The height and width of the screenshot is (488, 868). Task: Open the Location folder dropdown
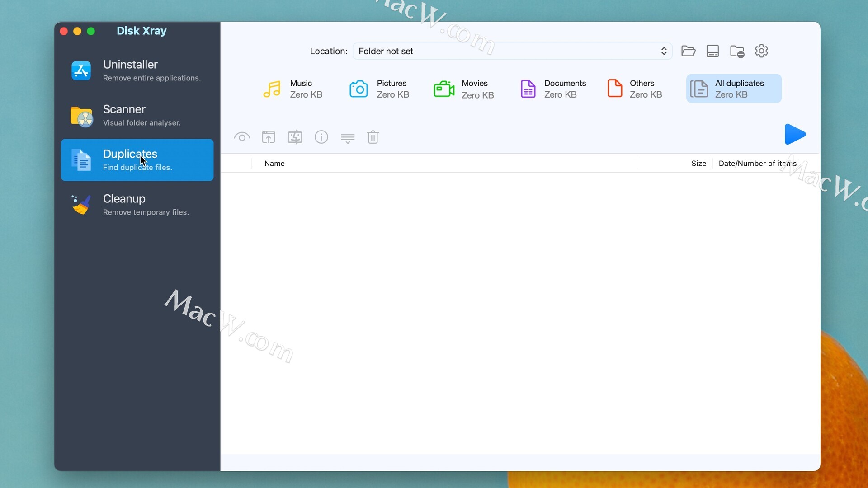point(512,51)
